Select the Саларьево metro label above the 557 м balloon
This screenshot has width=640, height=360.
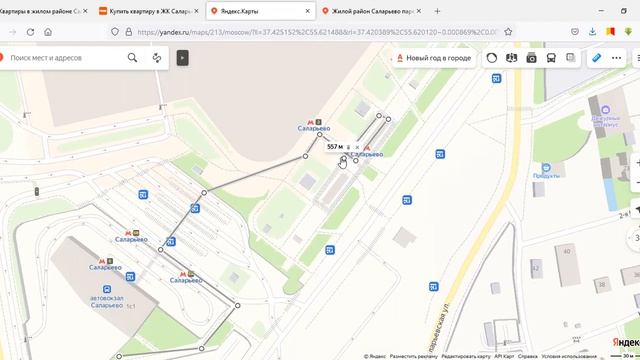[x=314, y=128]
